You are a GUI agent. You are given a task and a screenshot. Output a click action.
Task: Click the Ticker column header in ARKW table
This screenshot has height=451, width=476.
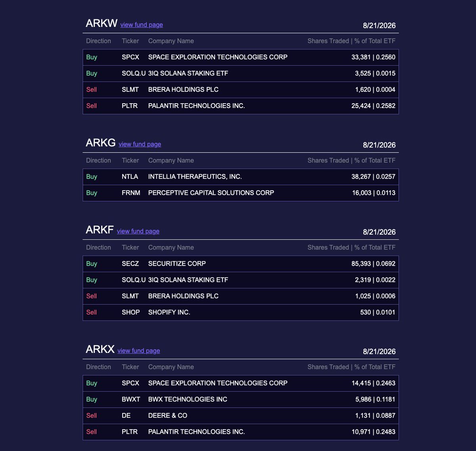tap(130, 41)
